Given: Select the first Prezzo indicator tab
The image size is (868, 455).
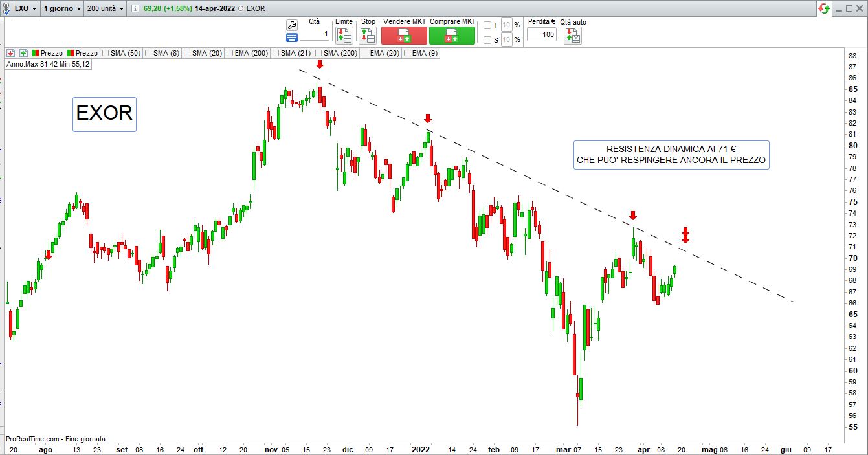Looking at the screenshot, I should pyautogui.click(x=47, y=53).
